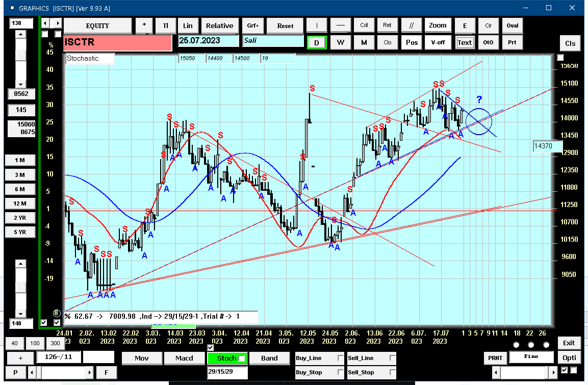This screenshot has width=588, height=385.
Task: Click the right arrow beside the EQUITY button
Action: pos(58,23)
